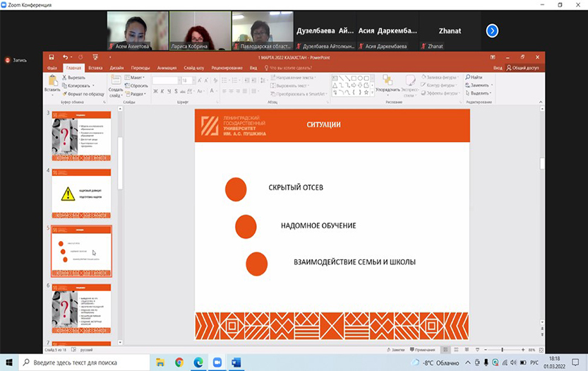Click the Find (Найти) command
Viewport: 588px width, 371px height.
(474, 77)
